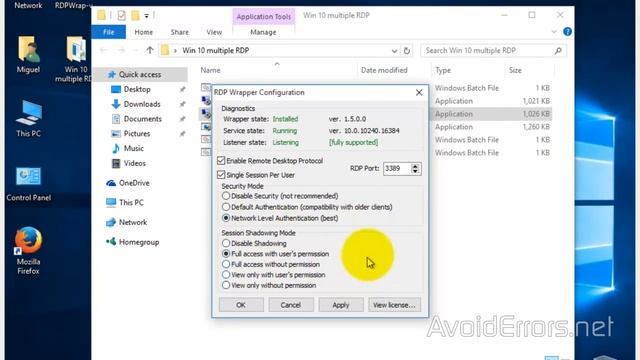Open the Miguel user folder on desktop
Screen dimensions: 640x360
pyautogui.click(x=28, y=54)
